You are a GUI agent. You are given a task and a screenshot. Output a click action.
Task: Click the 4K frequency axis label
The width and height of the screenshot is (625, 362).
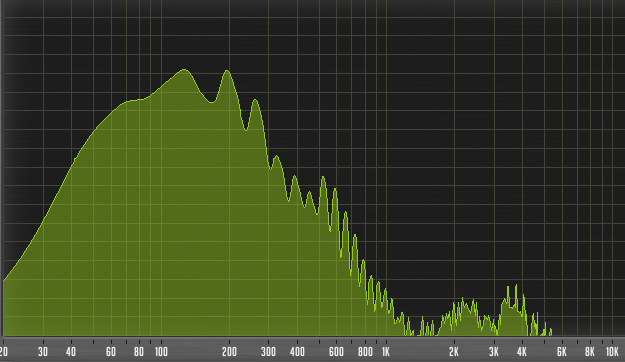(x=522, y=352)
